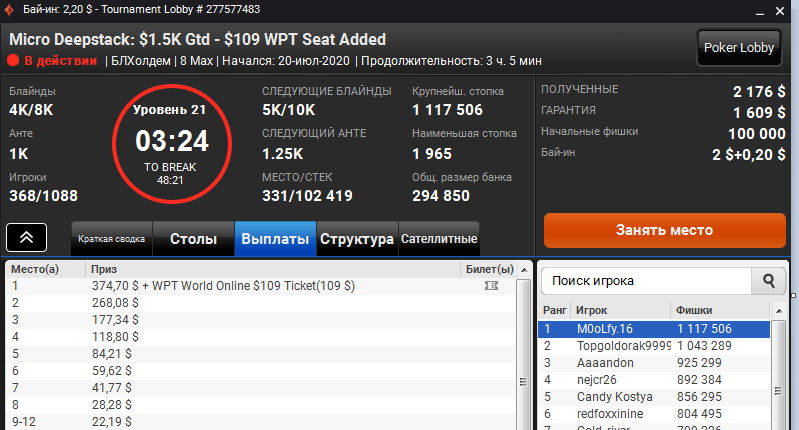Select the Выплаты tab

point(275,238)
